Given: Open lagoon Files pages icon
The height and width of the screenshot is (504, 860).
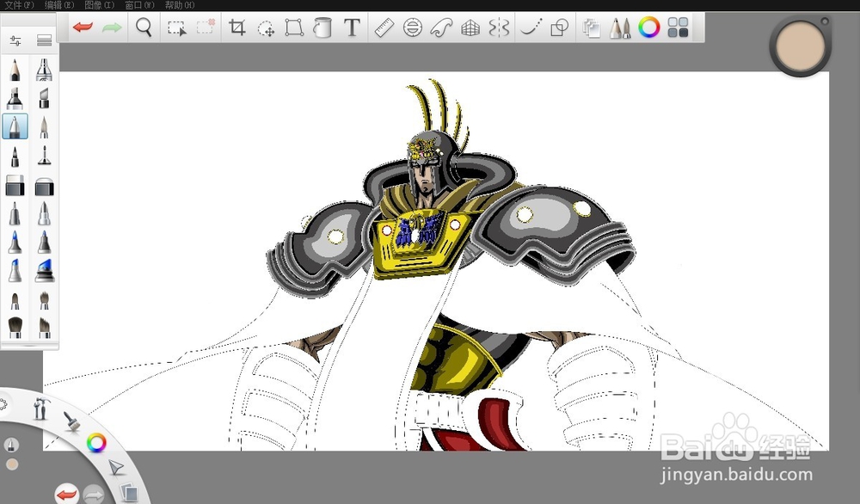Looking at the screenshot, I should tap(128, 493).
